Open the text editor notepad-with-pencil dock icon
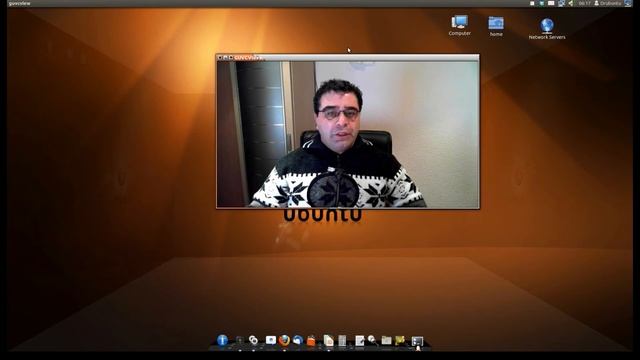The width and height of the screenshot is (640, 360). tap(360, 340)
